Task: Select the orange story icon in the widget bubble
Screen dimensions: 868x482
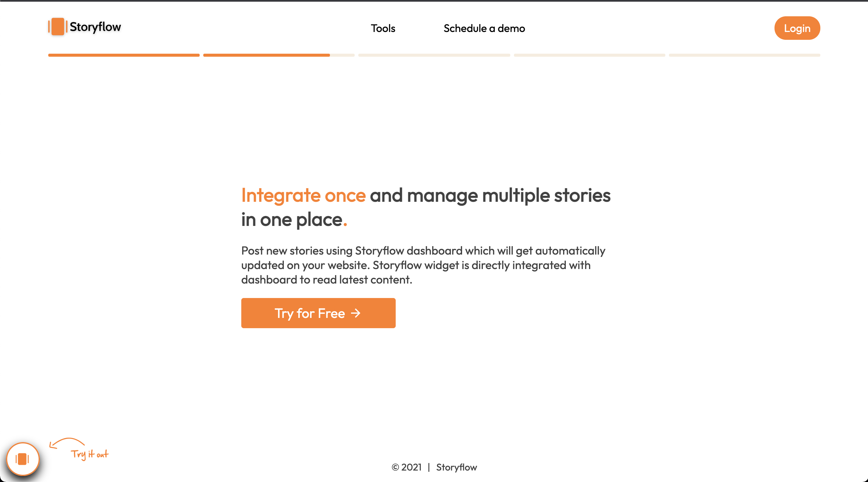Action: [23, 459]
